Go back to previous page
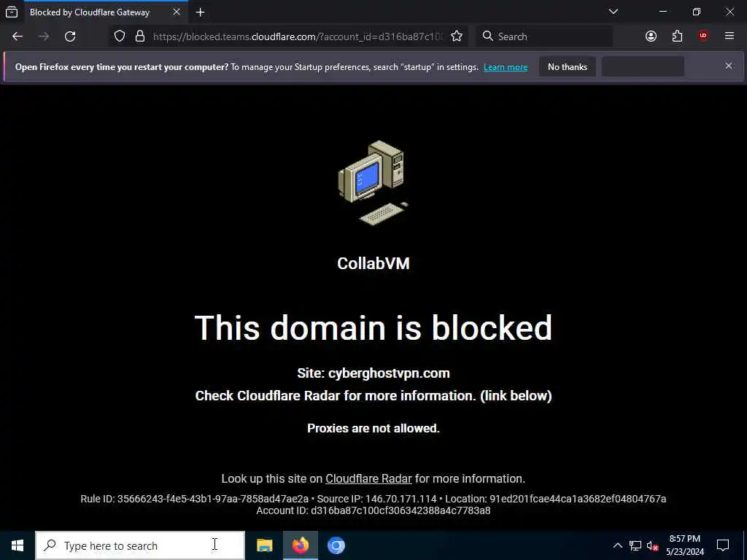 pyautogui.click(x=18, y=36)
